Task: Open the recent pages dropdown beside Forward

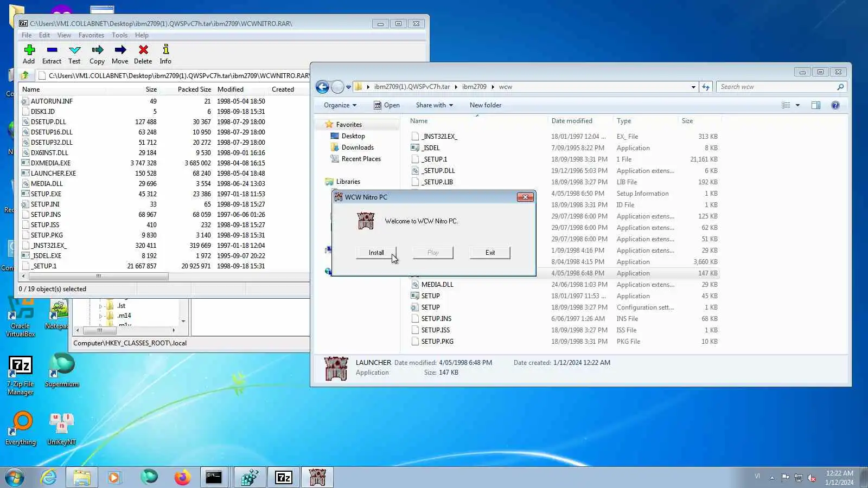Action: [x=348, y=87]
